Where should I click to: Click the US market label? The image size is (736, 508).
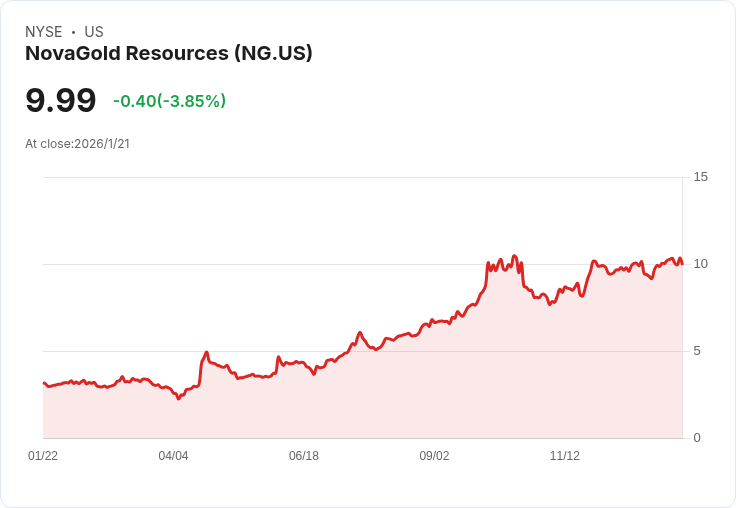tap(94, 32)
